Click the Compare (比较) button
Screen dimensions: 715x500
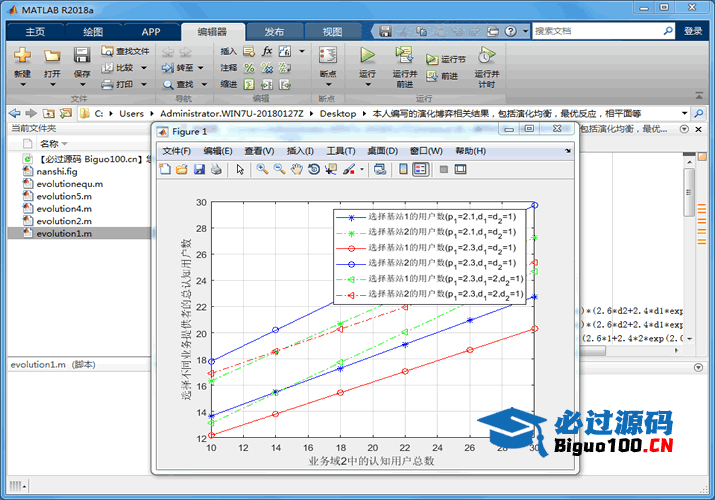click(119, 67)
